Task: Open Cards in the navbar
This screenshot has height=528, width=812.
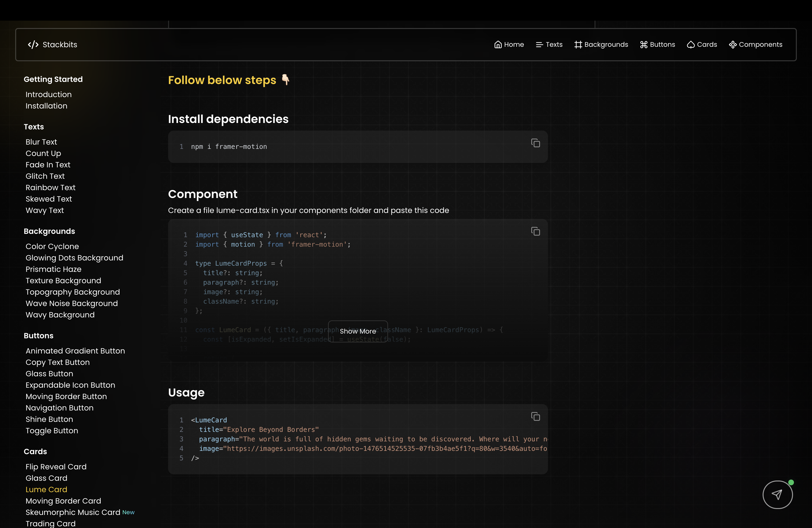Action: pos(702,45)
